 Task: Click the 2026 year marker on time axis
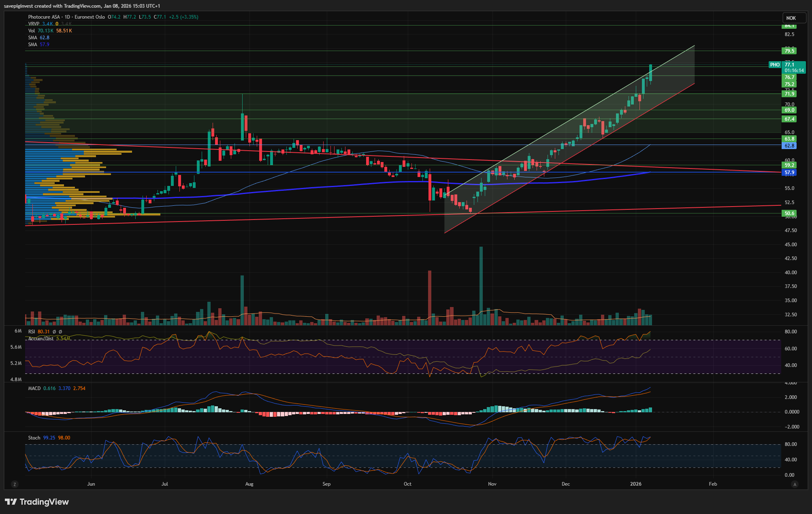[x=636, y=484]
